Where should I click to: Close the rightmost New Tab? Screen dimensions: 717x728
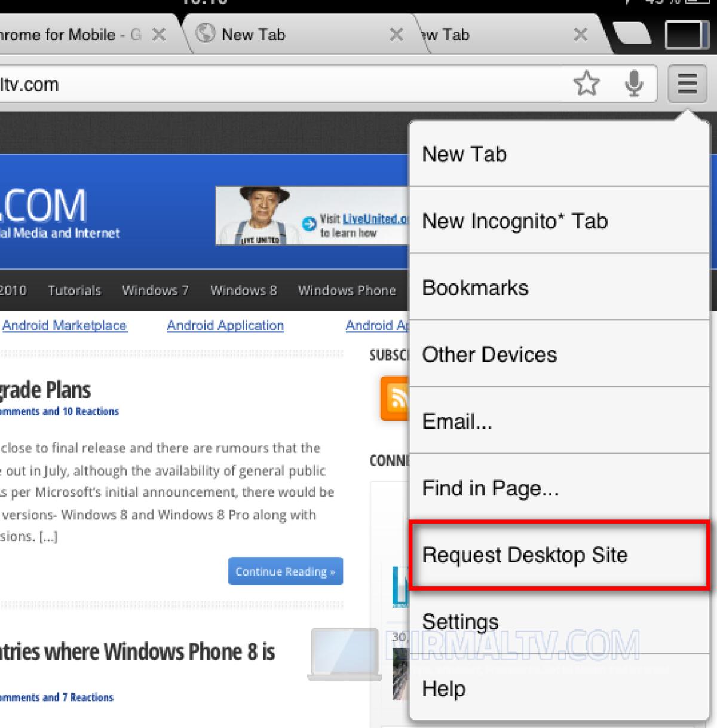click(580, 35)
